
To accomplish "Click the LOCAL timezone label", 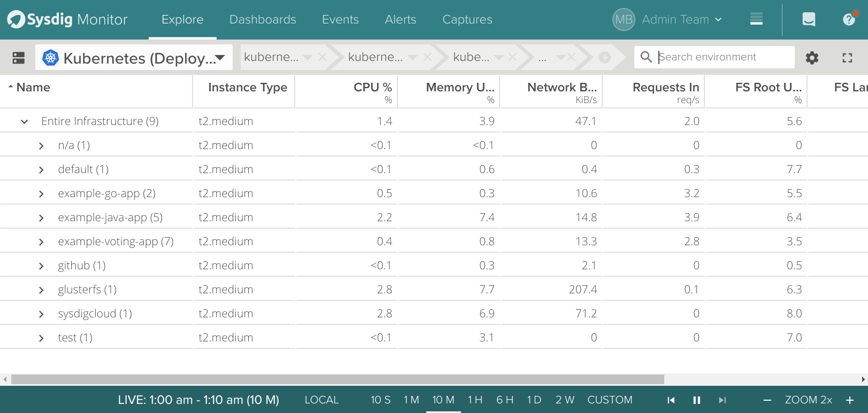I will 321,400.
